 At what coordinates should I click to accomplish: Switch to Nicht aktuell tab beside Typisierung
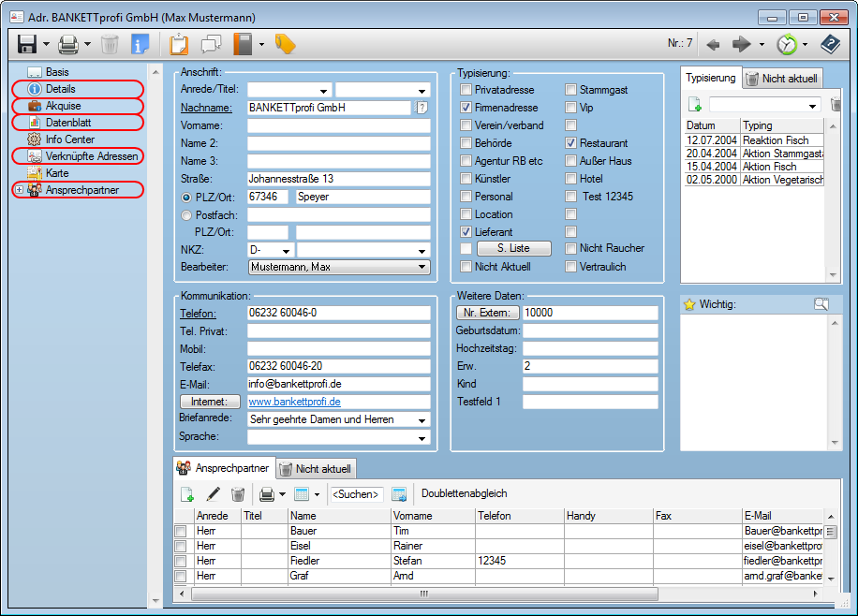point(782,79)
